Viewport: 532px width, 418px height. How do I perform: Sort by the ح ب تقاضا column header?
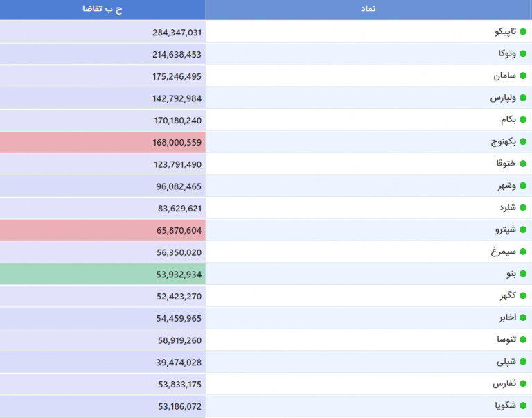[x=103, y=10]
